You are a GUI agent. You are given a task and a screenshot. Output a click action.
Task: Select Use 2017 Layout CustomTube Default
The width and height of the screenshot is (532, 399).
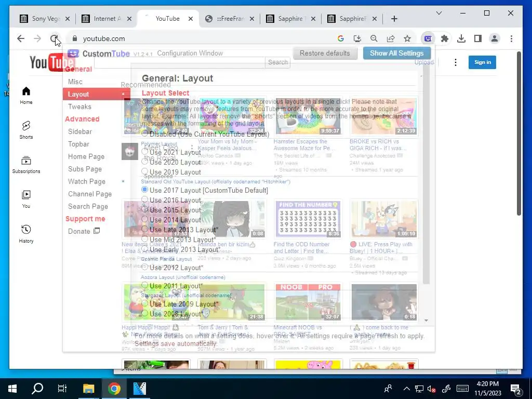click(145, 190)
